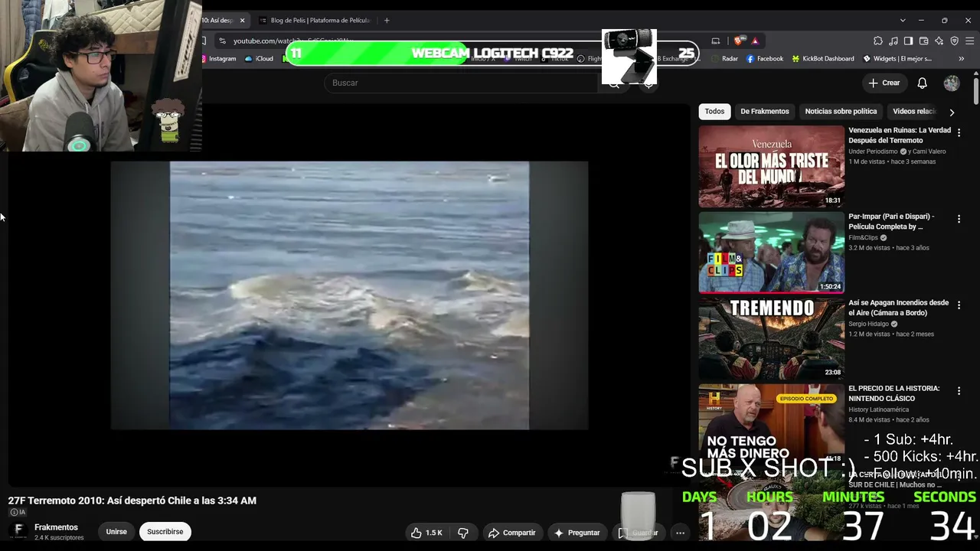Click the History Latinoamérica channel name

tap(877, 409)
